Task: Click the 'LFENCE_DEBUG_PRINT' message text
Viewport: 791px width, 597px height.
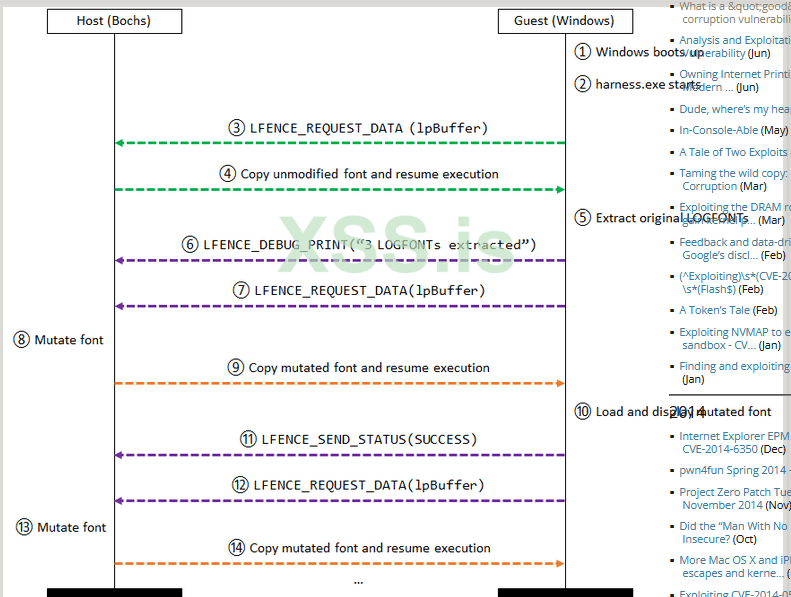Action: pyautogui.click(x=369, y=245)
